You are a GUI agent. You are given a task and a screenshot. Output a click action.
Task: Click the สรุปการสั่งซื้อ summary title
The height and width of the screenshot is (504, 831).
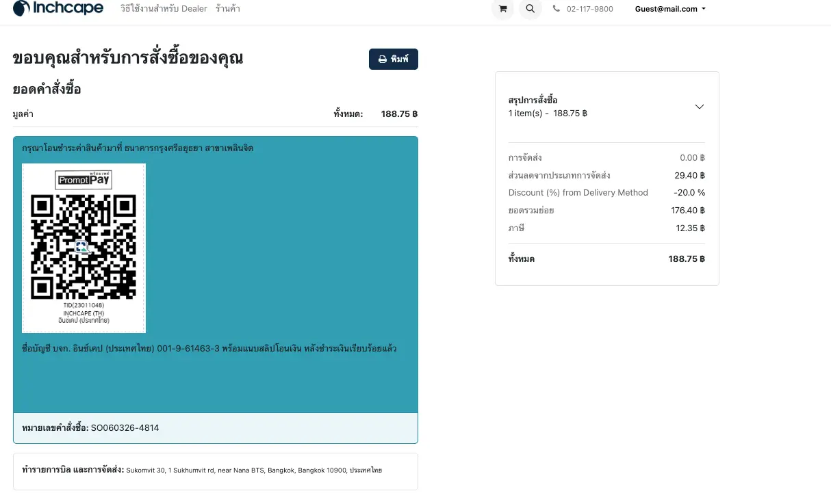click(x=533, y=101)
